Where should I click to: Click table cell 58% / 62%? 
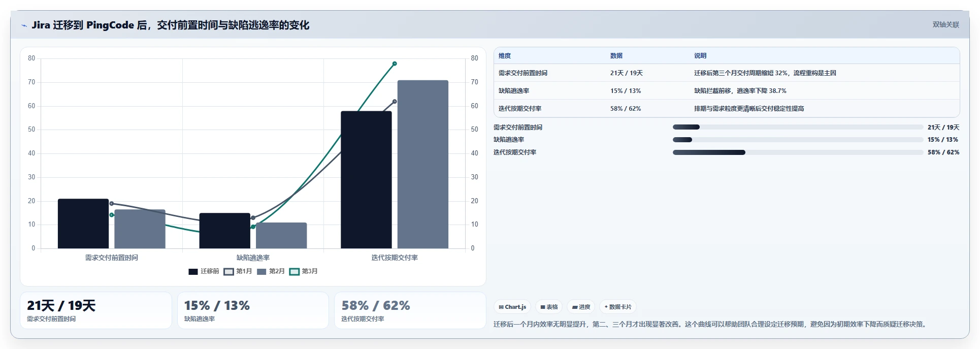(x=626, y=109)
